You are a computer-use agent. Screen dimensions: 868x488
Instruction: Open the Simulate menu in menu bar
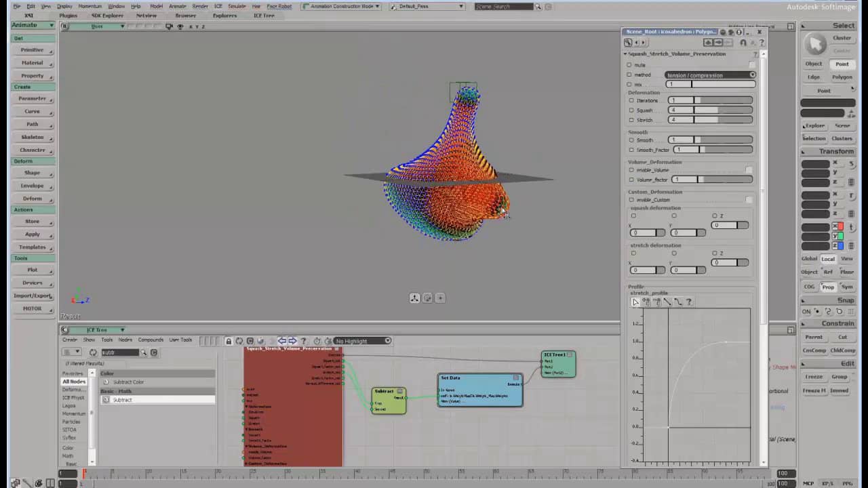[x=237, y=6]
